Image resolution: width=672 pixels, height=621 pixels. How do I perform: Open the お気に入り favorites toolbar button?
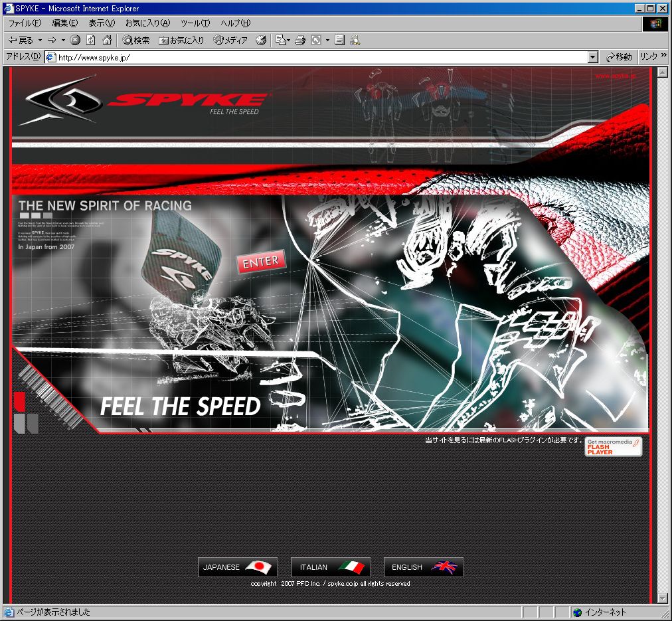181,41
